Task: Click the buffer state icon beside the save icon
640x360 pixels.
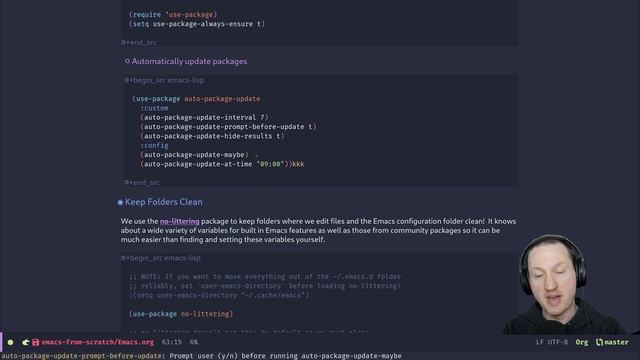Action: (26, 342)
